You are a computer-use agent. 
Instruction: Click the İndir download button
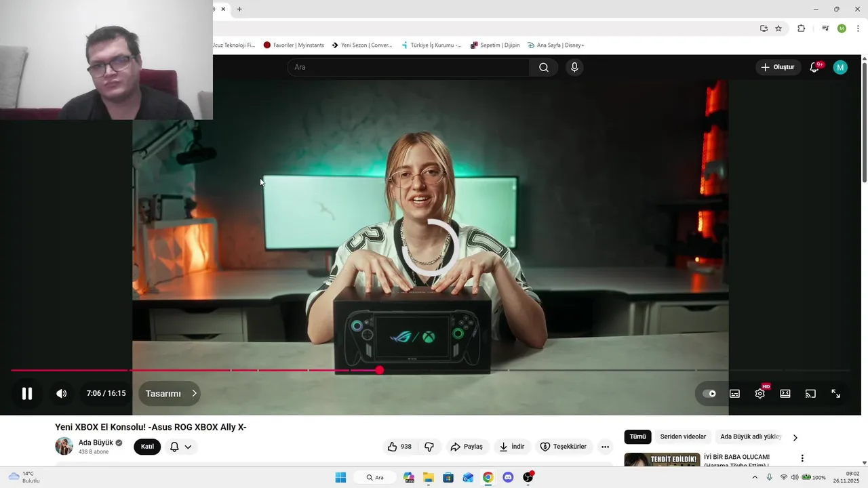click(512, 447)
